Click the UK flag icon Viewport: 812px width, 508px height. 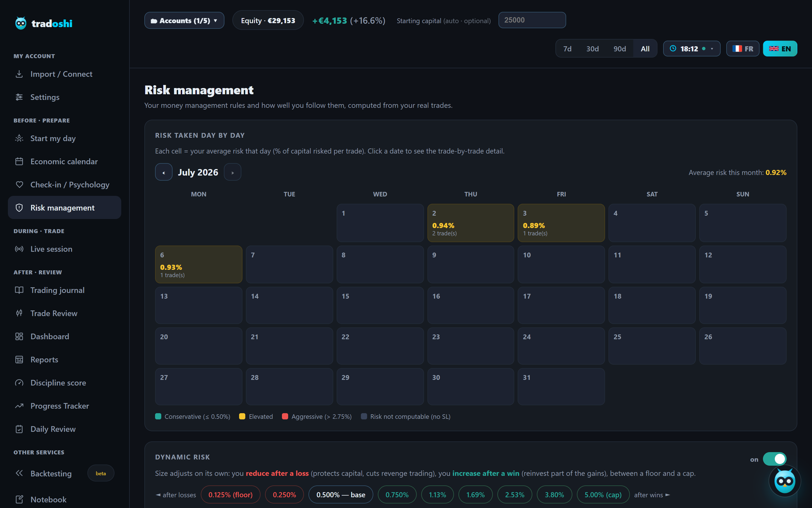pos(774,49)
